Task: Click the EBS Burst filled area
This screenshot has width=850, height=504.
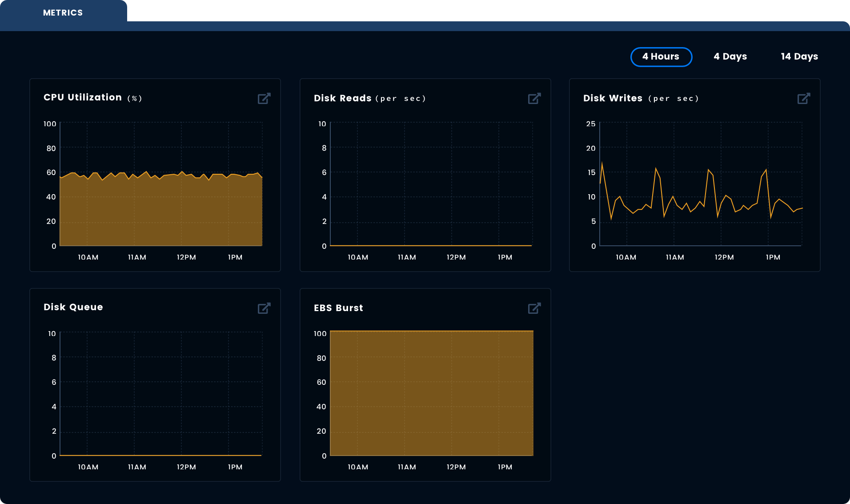Action: click(x=431, y=393)
